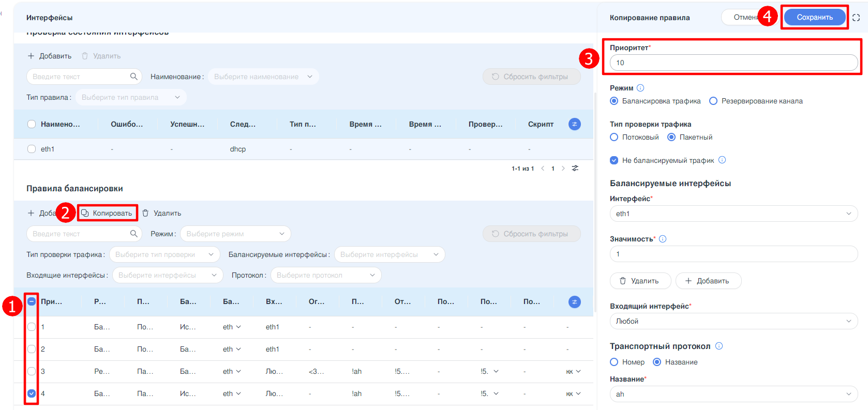Open the Интерфейс eth1 dropdown
Viewport: 868px width, 410px height.
pyautogui.click(x=734, y=214)
